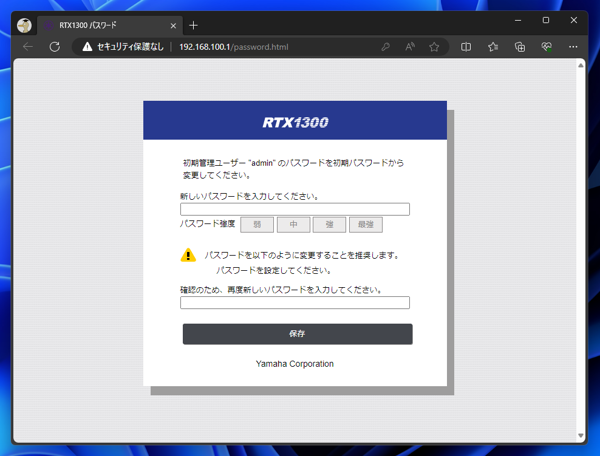
Task: Click the browser profile avatar icon
Action: 24,26
